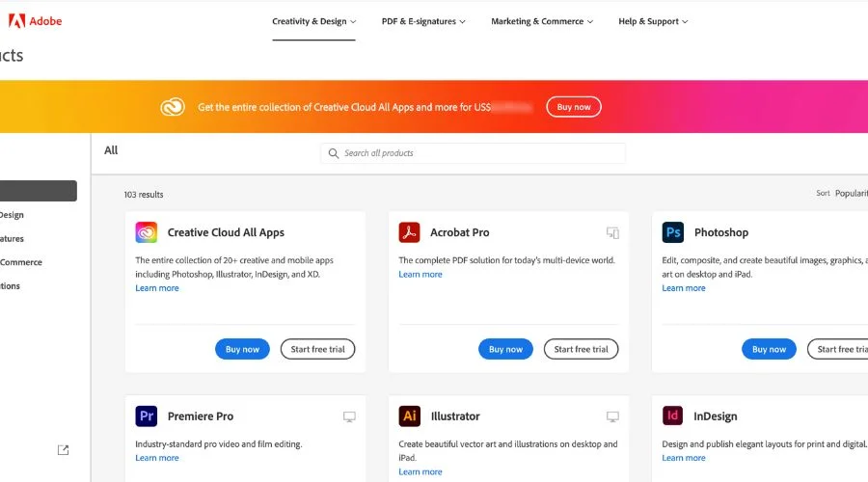Select the bottom sidebar category ending in 'tions'

tap(10, 286)
